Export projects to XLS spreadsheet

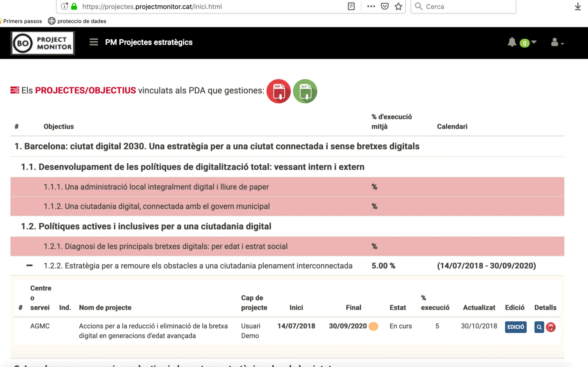[305, 91]
